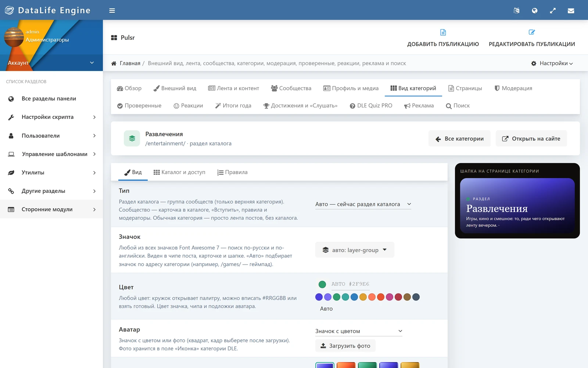Click the Открыть на сайте button

[531, 139]
